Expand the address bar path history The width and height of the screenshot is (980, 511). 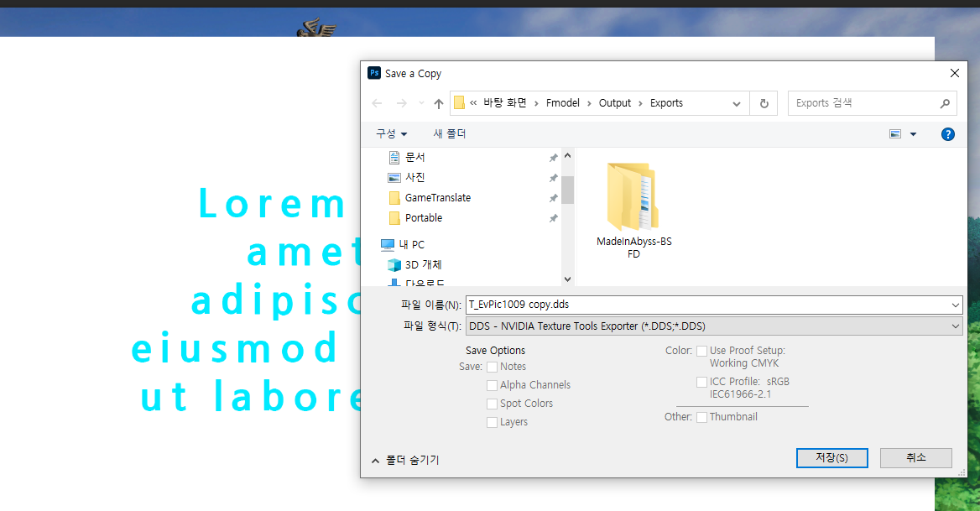pos(737,104)
